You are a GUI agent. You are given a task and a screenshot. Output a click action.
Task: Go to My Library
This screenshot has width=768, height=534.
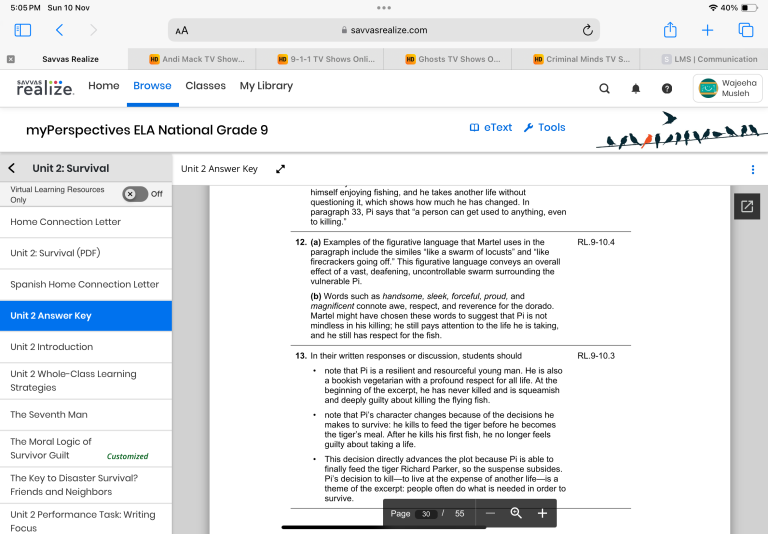pyautogui.click(x=266, y=86)
